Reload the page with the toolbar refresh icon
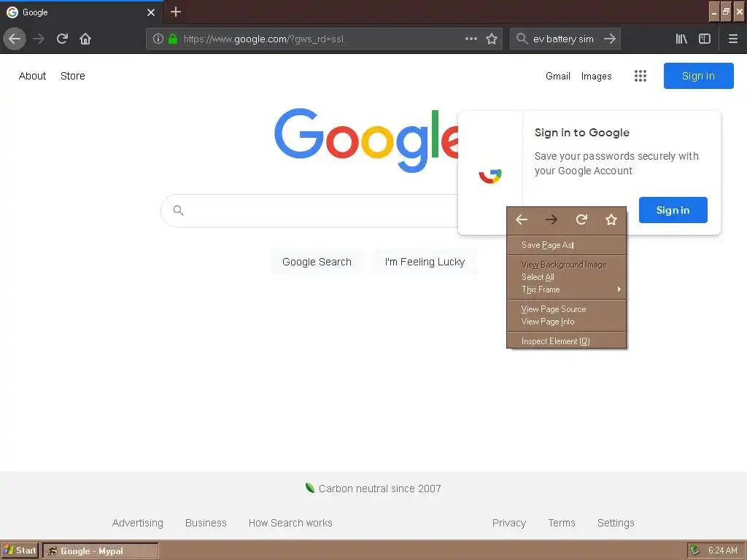The width and height of the screenshot is (747, 560). point(62,39)
